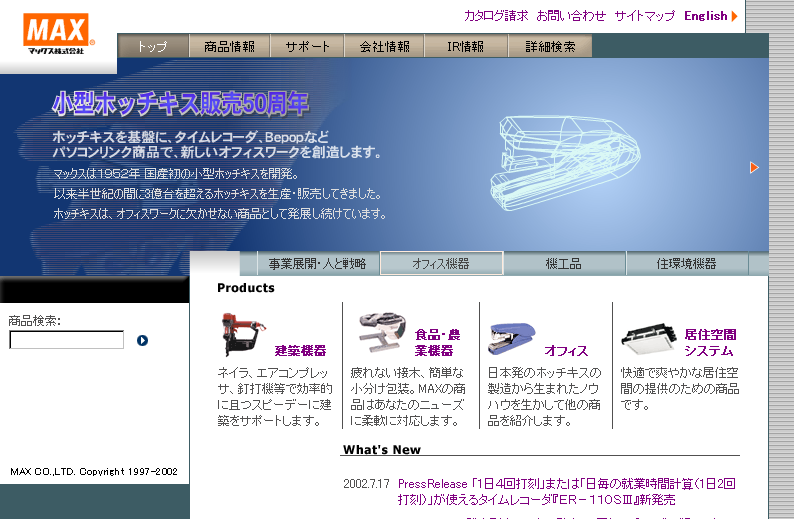Select the 機工品 tab

coord(564,263)
